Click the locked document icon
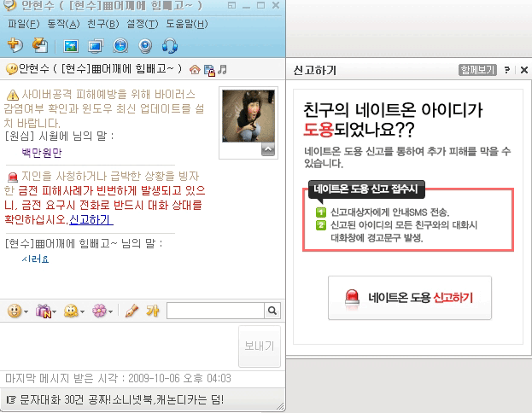The width and height of the screenshot is (532, 413). 210,70
